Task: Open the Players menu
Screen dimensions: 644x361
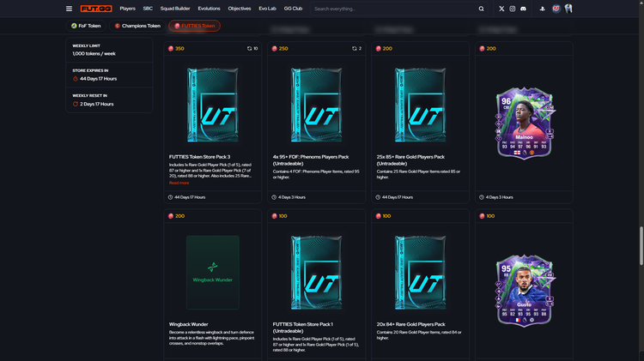Action: 127,9
